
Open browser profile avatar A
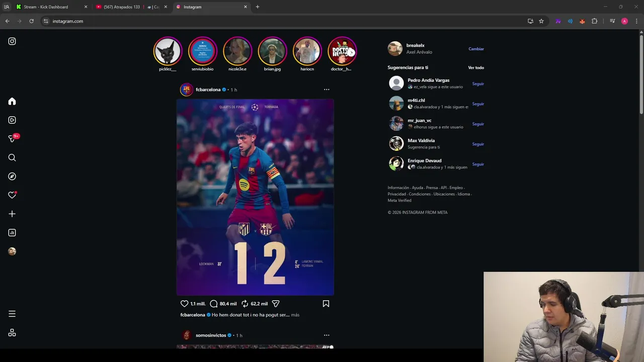(x=624, y=21)
